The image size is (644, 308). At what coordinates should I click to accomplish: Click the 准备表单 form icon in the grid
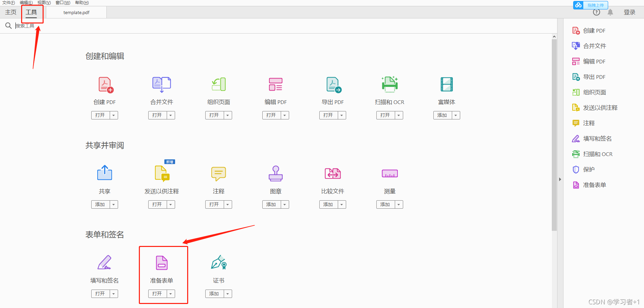coord(162,263)
